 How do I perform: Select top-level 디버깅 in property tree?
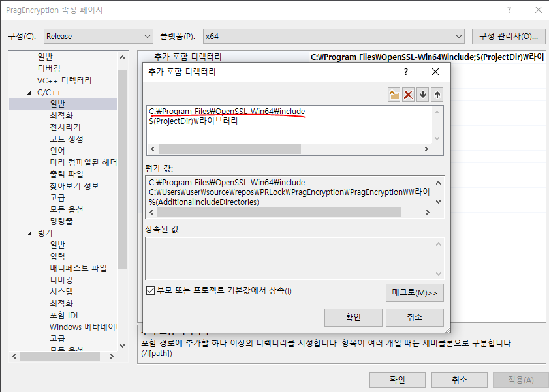coord(49,68)
